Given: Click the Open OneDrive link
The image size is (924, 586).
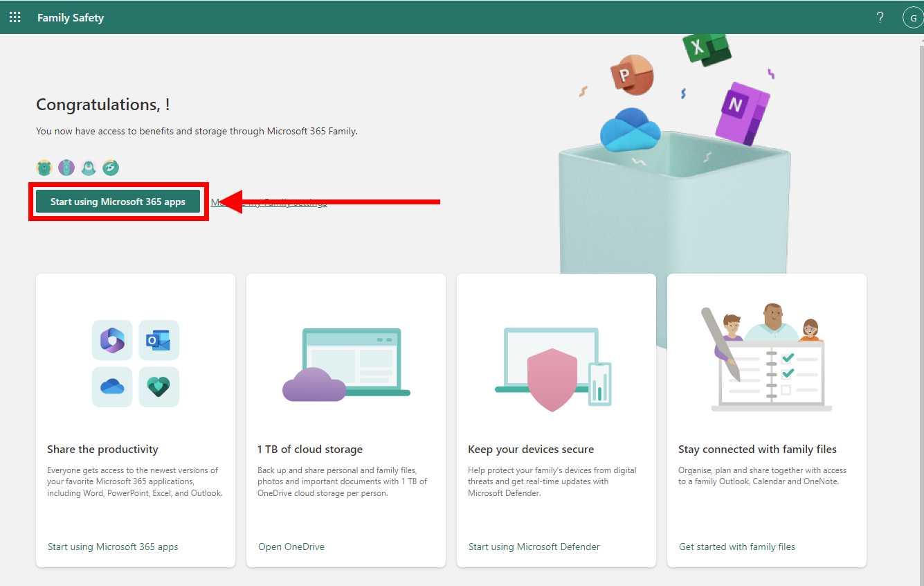Looking at the screenshot, I should coord(291,547).
